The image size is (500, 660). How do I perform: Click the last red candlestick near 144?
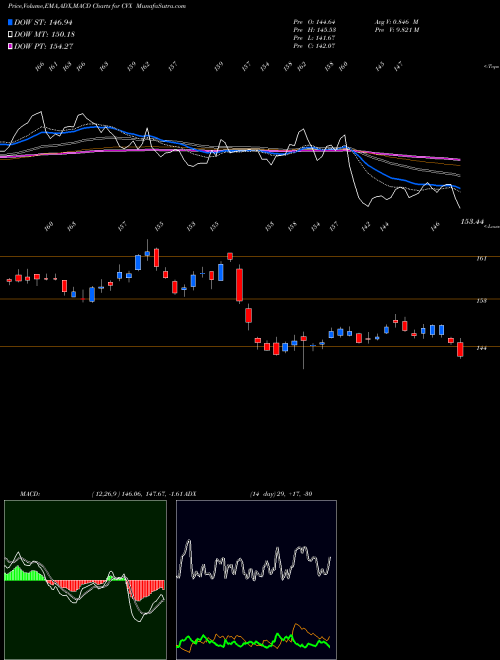[460, 349]
